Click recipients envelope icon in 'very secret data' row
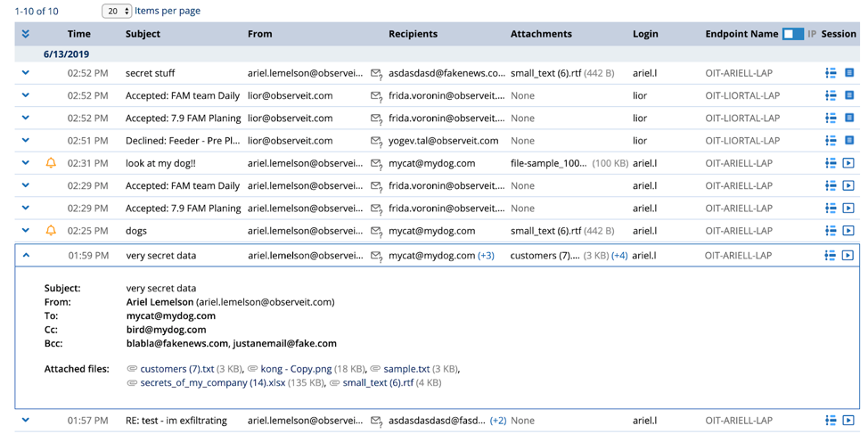Image resolution: width=868 pixels, height=434 pixels. point(376,256)
